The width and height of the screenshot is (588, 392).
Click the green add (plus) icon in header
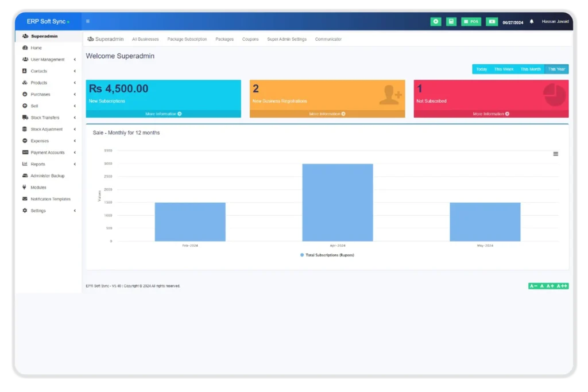tap(436, 22)
